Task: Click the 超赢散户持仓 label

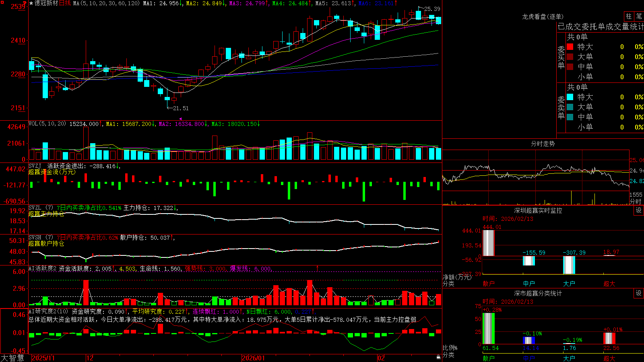Action: pos(46,243)
